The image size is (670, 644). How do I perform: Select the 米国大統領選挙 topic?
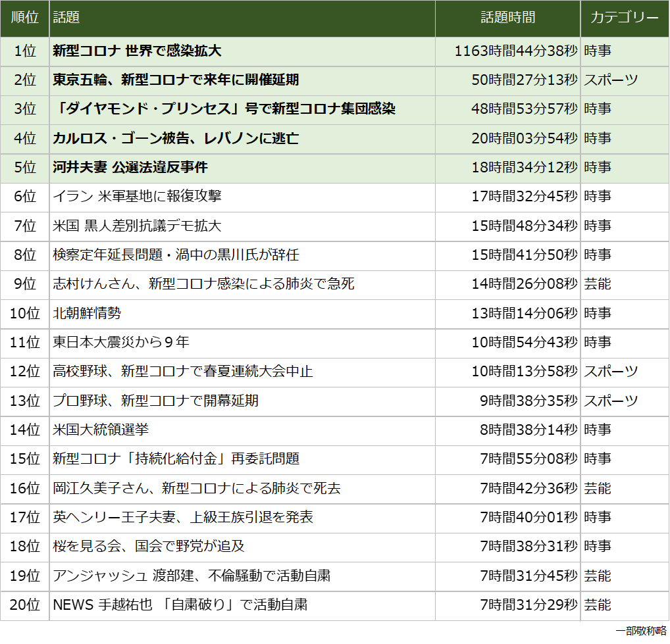(x=101, y=430)
